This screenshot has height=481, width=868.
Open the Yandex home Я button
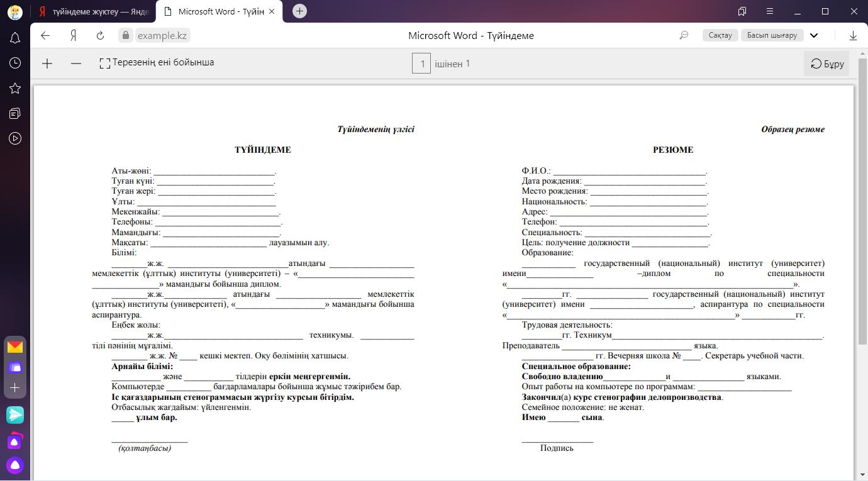tap(73, 35)
